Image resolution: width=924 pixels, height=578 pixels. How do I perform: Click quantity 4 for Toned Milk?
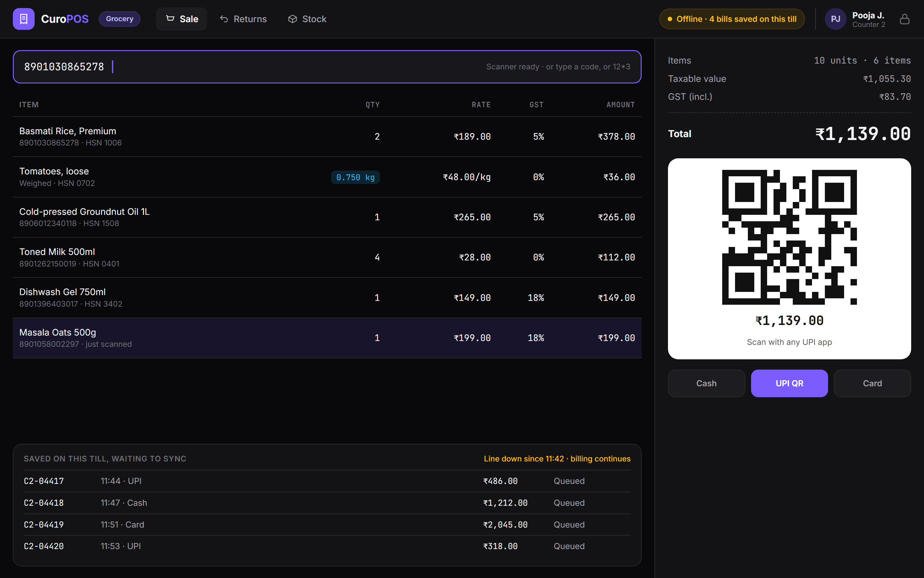point(377,257)
